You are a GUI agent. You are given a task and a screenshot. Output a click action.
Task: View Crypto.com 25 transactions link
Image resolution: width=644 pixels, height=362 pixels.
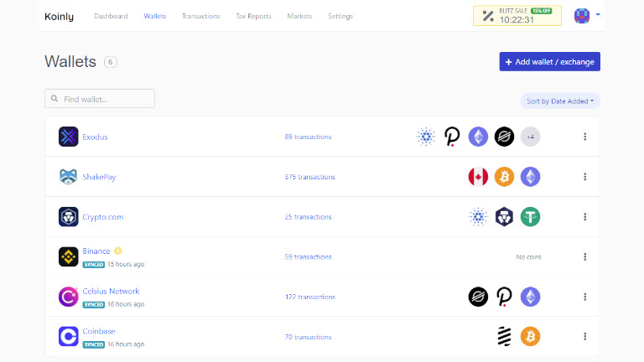click(308, 217)
